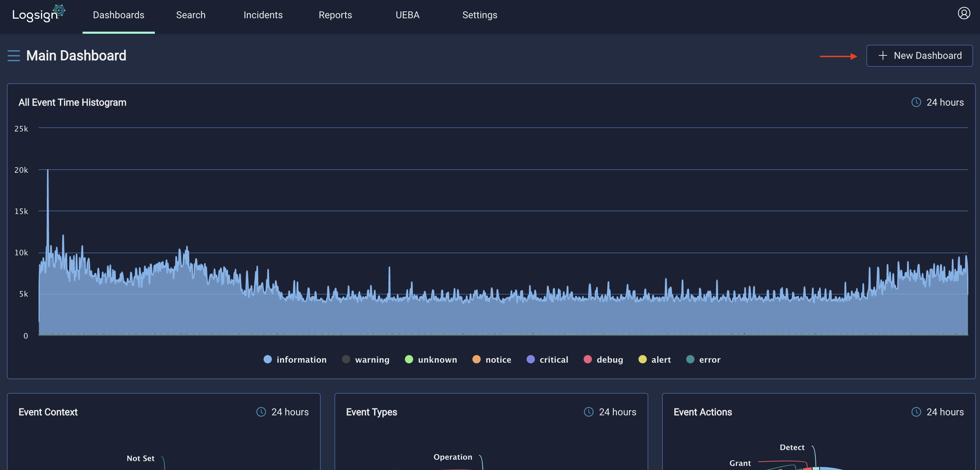Open the user profile icon
980x470 pixels.
963,13
